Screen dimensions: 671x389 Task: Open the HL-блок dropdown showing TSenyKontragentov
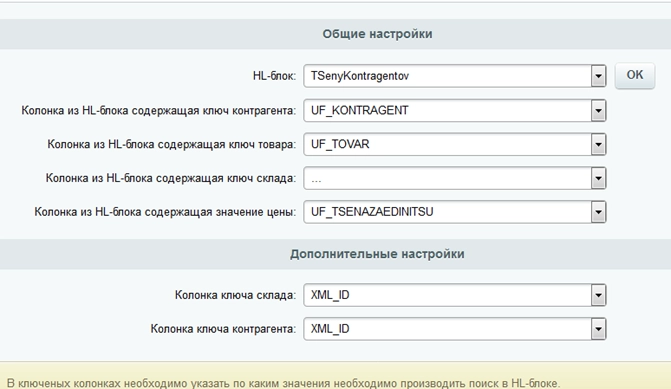pos(454,76)
